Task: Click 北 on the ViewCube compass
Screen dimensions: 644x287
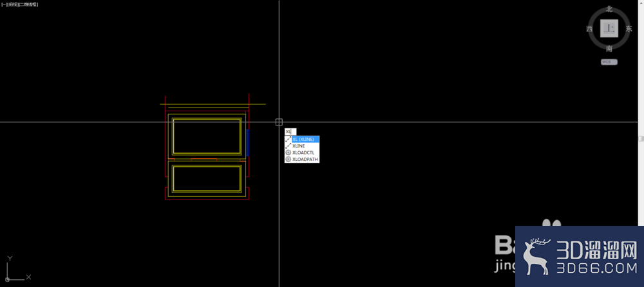Action: tap(609, 9)
